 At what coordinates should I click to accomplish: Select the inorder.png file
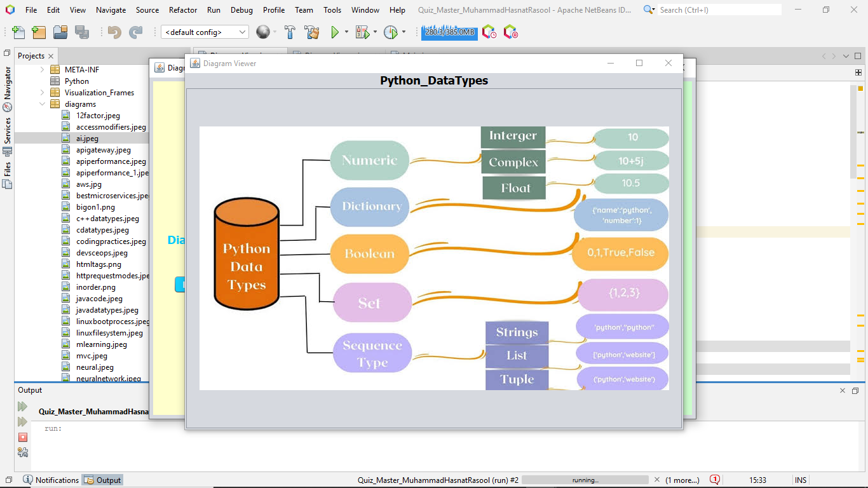click(x=95, y=287)
